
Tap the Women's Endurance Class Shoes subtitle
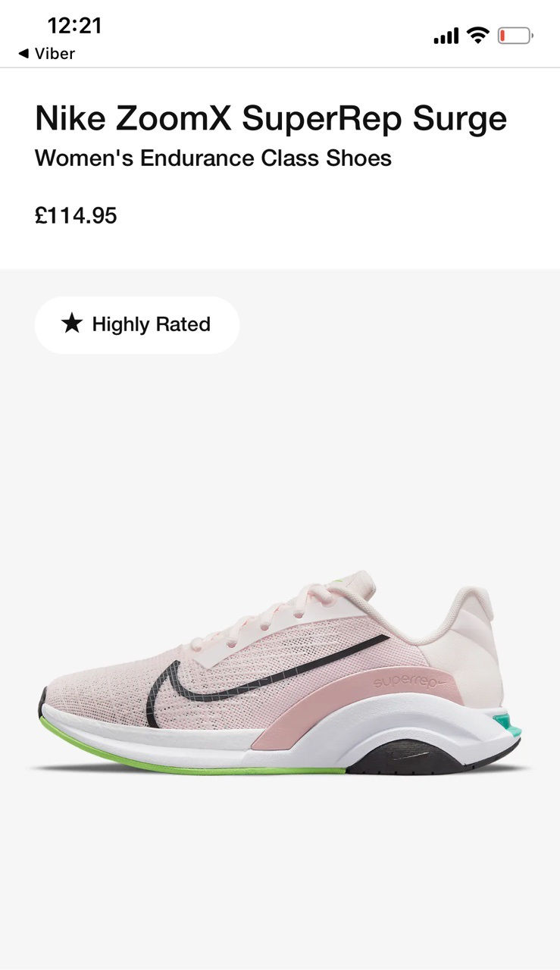pyautogui.click(x=213, y=158)
